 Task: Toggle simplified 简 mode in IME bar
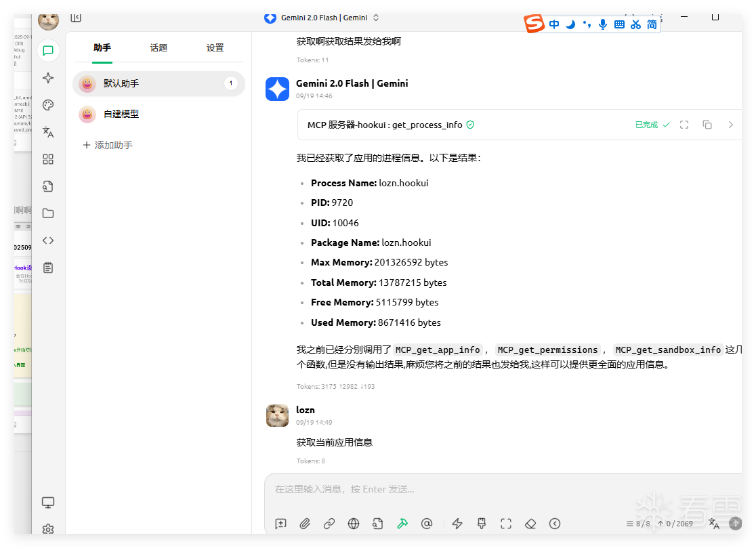(x=652, y=24)
